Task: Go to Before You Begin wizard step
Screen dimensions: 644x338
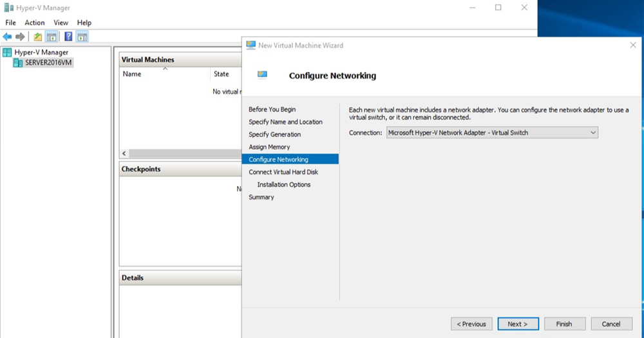Action: (x=272, y=109)
